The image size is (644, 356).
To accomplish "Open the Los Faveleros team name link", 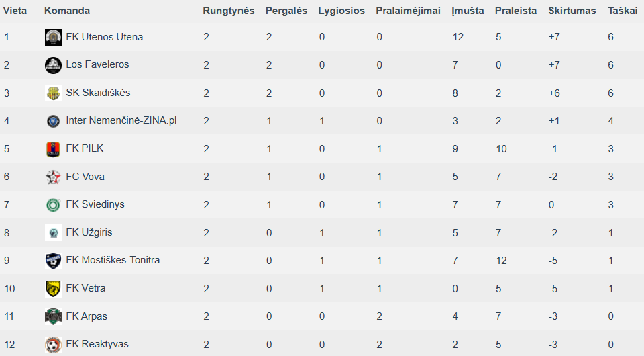I will pyautogui.click(x=97, y=64).
